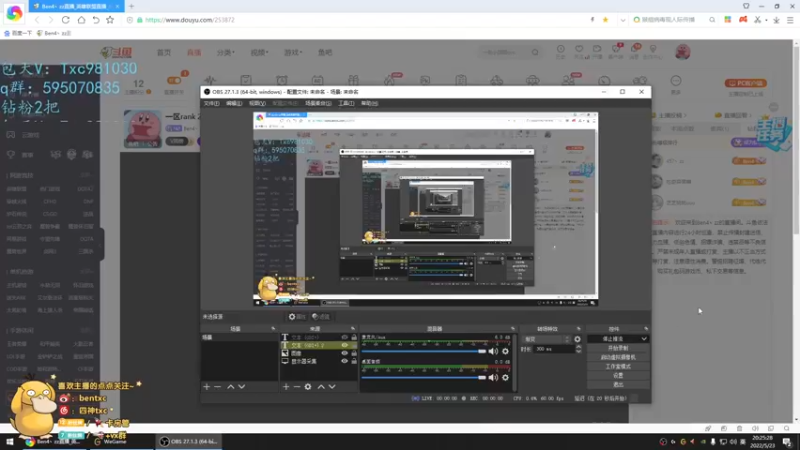Go to browser home page icon
800x450 pixels.
(81, 20)
